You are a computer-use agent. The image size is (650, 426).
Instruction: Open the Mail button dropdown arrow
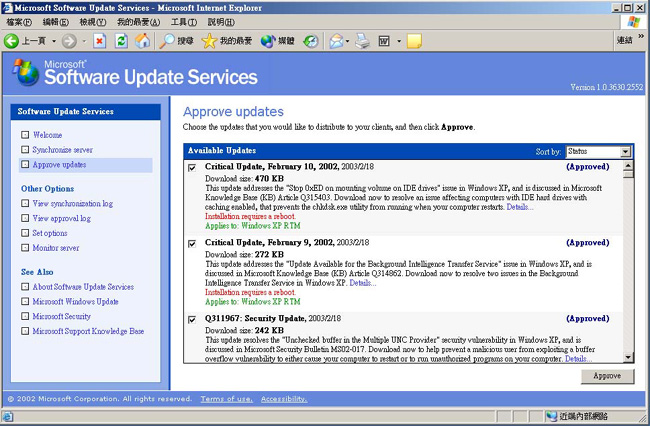click(x=347, y=41)
